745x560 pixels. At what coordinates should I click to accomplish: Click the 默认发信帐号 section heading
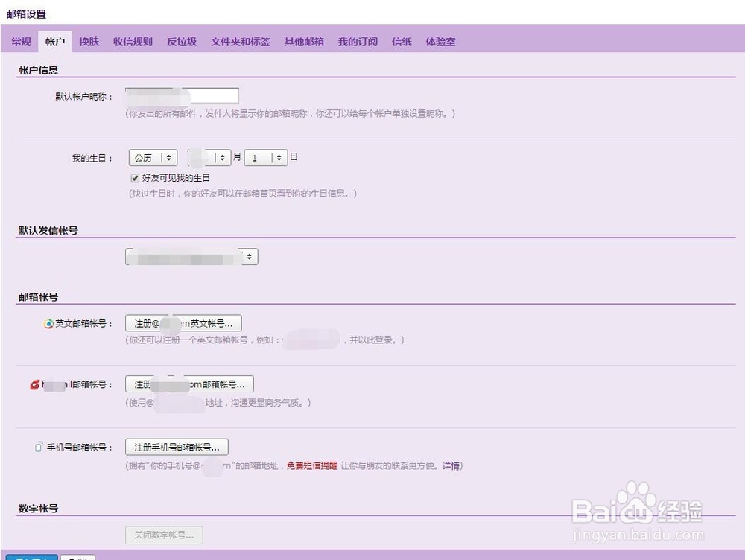pyautogui.click(x=48, y=231)
